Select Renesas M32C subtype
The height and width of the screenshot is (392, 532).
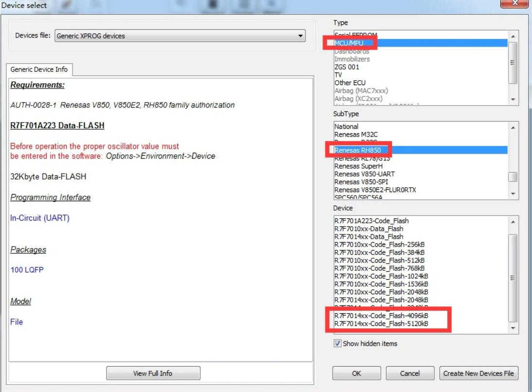click(420, 134)
